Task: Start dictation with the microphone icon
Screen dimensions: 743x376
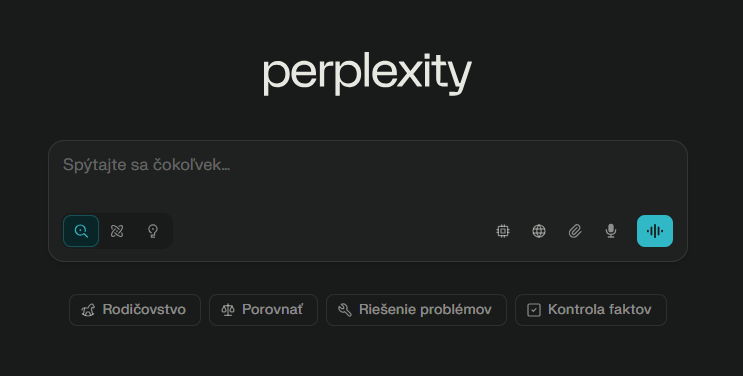Action: tap(611, 231)
